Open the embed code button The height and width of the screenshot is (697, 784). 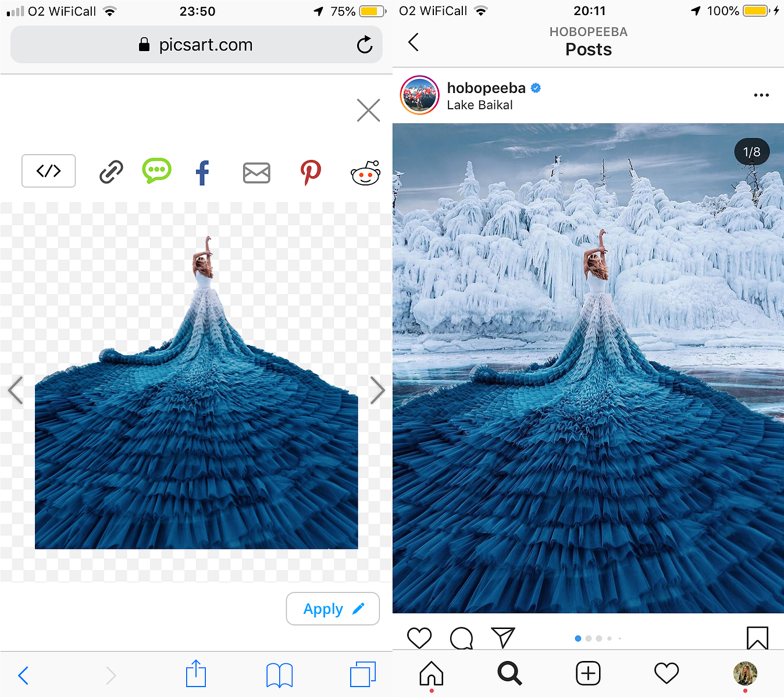[48, 171]
